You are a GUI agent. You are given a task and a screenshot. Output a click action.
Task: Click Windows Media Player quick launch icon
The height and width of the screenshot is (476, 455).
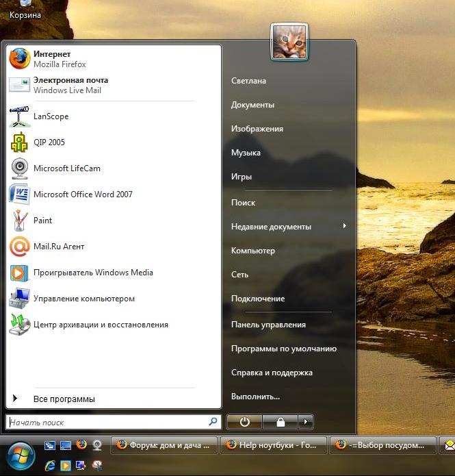tap(66, 465)
